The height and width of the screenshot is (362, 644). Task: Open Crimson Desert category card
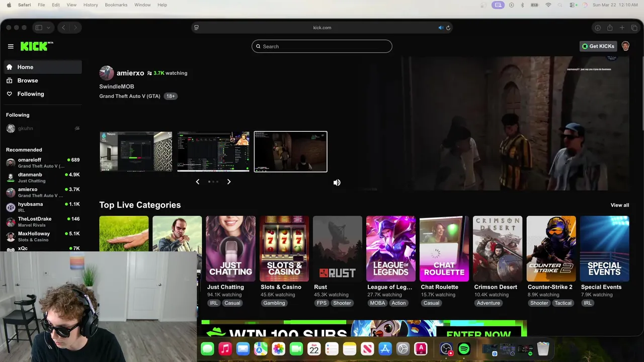[x=498, y=249]
